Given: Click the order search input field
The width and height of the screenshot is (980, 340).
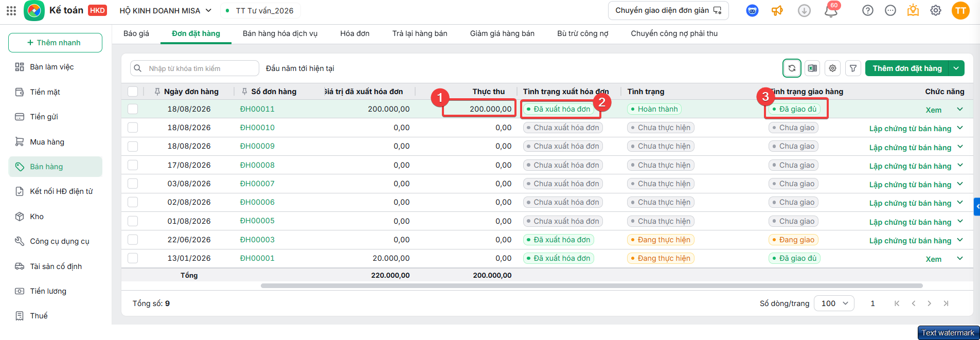Looking at the screenshot, I should click(x=194, y=68).
